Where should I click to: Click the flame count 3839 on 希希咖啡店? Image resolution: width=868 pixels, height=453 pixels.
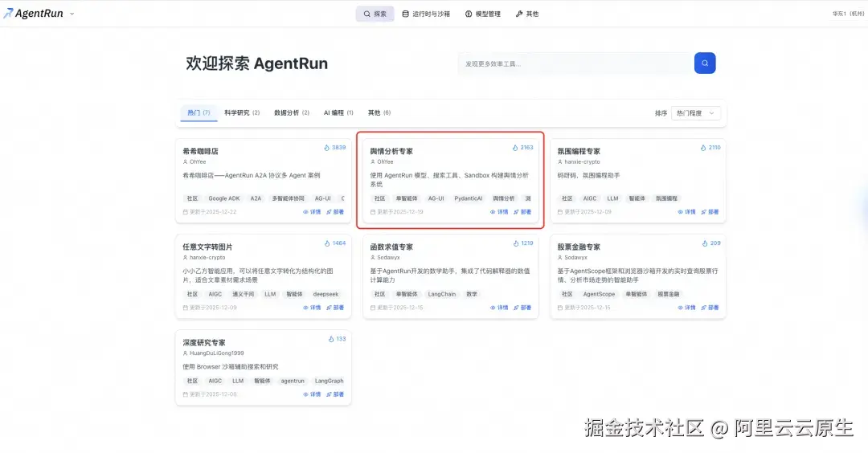pos(335,148)
